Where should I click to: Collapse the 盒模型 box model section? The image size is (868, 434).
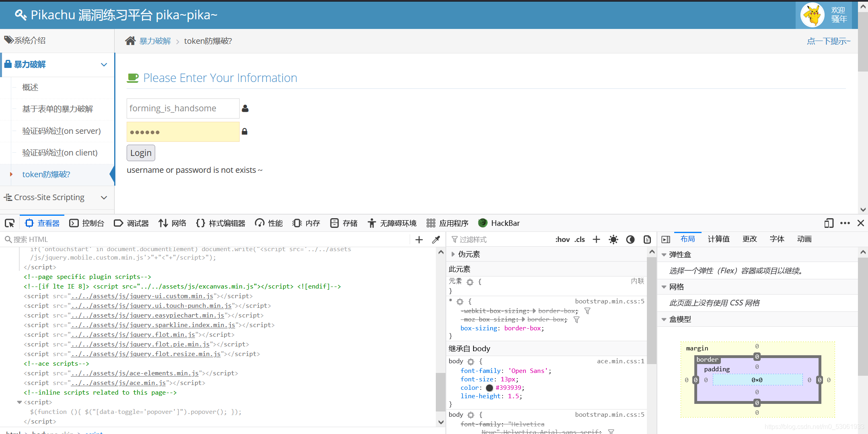coord(664,319)
